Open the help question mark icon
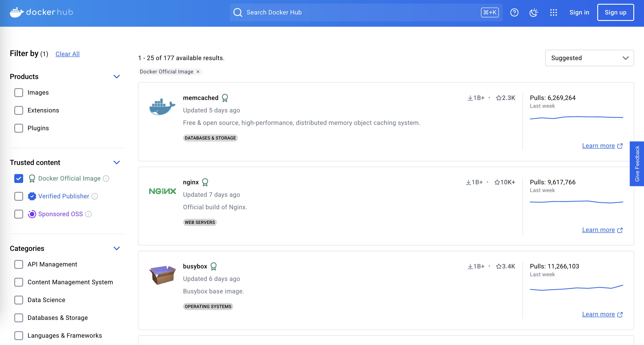The image size is (644, 345). click(514, 12)
